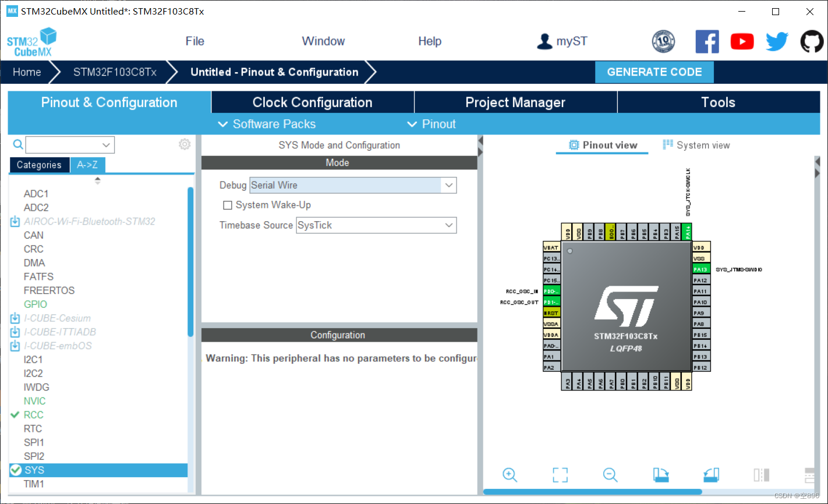Click the vertical scrollbar of the peripheral list
The image size is (828, 504).
(x=190, y=262)
